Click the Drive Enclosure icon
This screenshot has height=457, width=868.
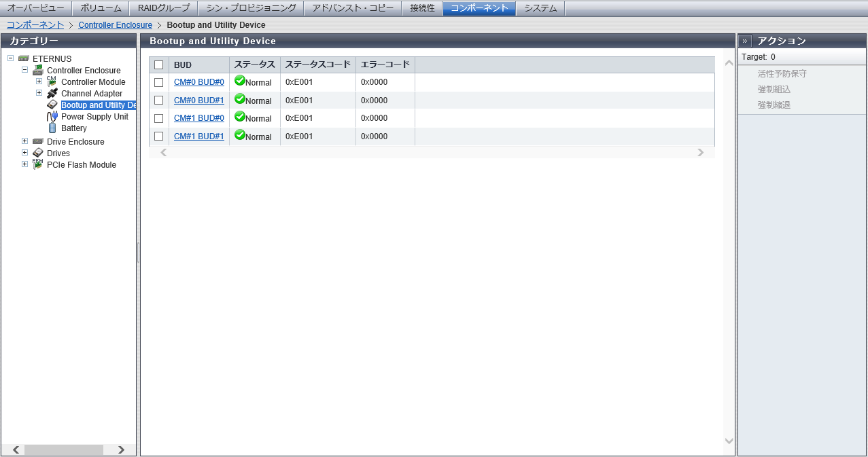(38, 141)
